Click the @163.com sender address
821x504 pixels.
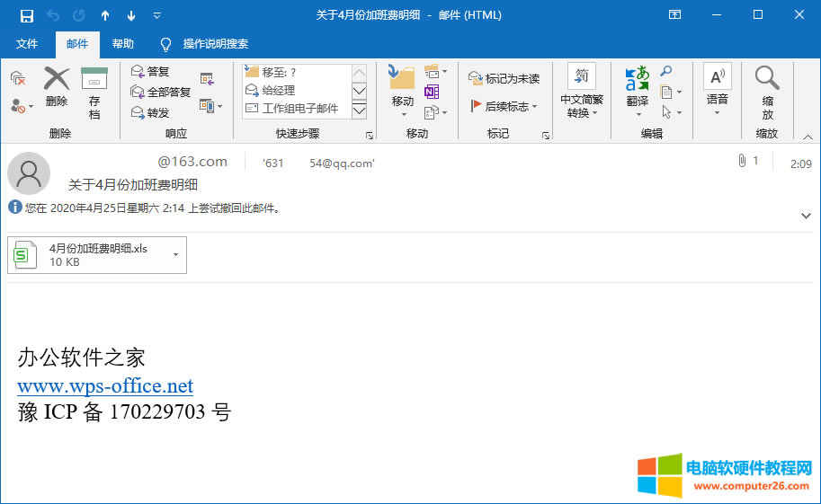coord(192,162)
